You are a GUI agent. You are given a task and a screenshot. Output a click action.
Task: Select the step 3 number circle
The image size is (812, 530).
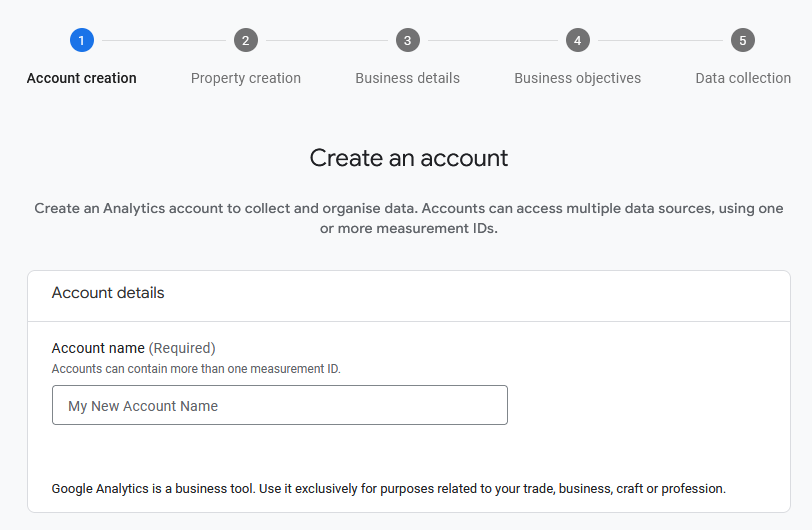click(x=407, y=40)
